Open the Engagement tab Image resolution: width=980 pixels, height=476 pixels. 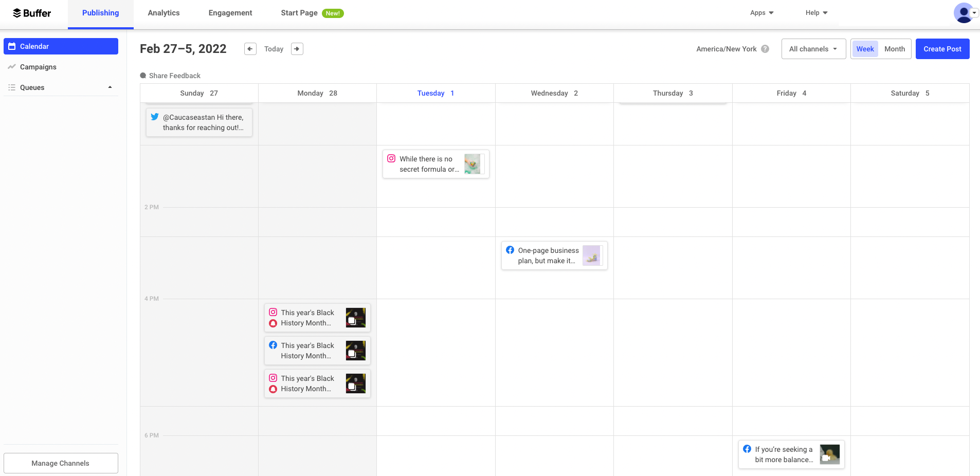click(230, 13)
